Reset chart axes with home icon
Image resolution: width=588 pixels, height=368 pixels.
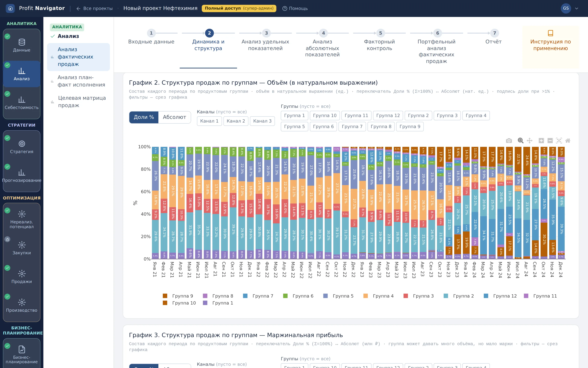568,141
